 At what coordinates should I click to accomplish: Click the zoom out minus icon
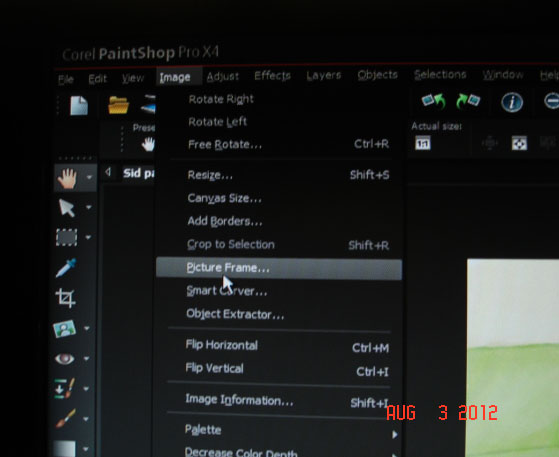[x=552, y=101]
